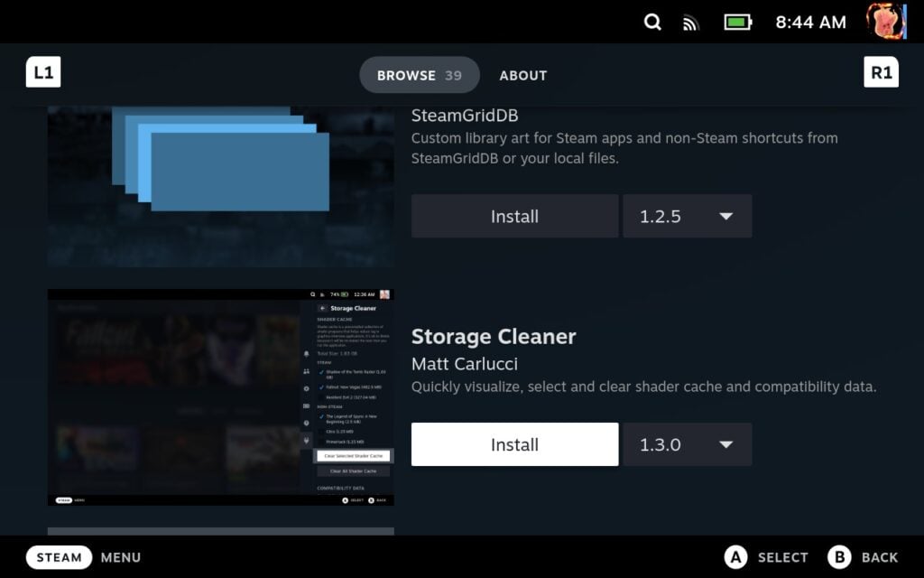Tap the B back glyph
Viewport: 924px width, 578px height.
point(840,557)
